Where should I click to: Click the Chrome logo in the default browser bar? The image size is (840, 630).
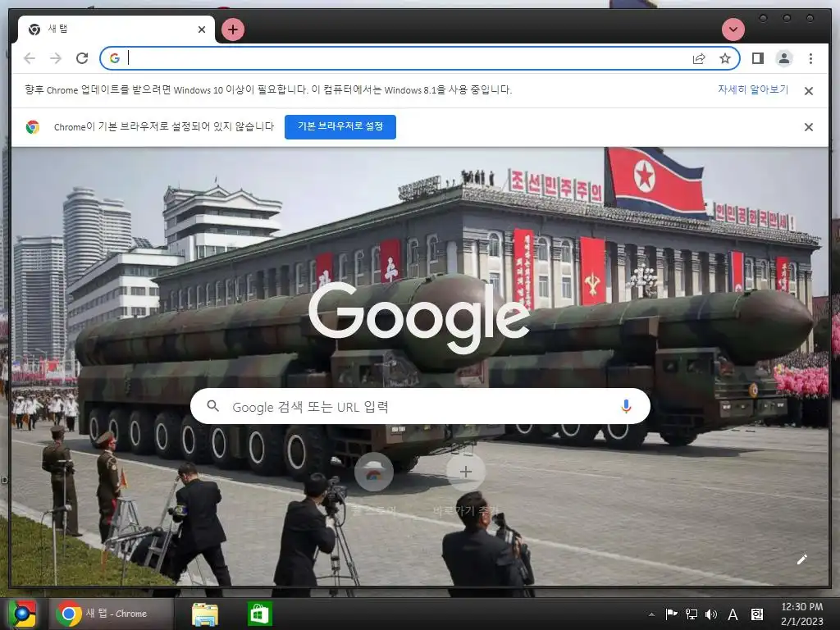click(x=33, y=127)
